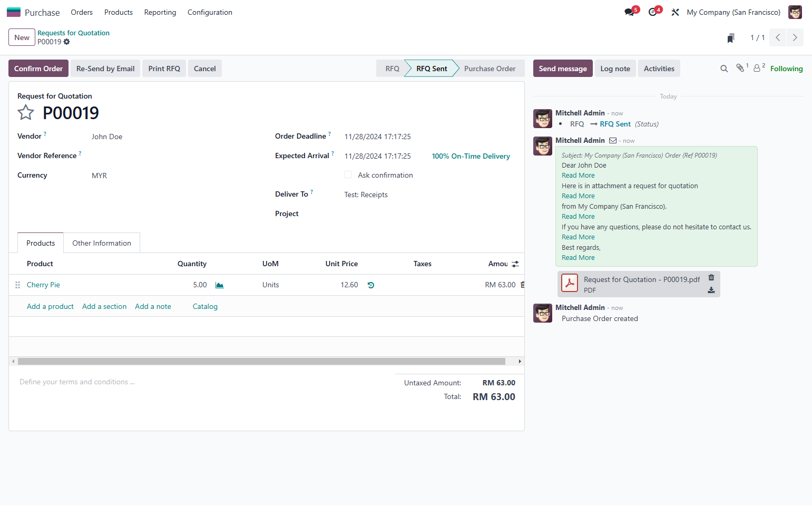The height and width of the screenshot is (505, 812).
Task: Click Add a section
Action: pos(104,306)
